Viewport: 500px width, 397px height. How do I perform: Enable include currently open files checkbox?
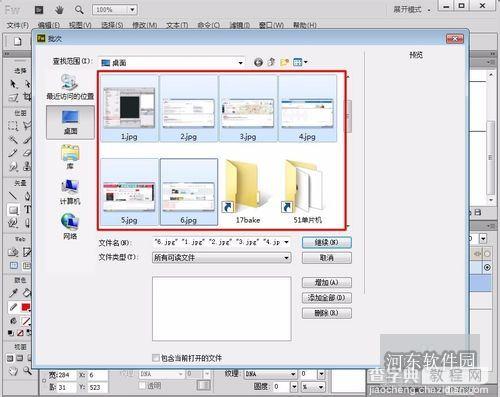pos(156,358)
